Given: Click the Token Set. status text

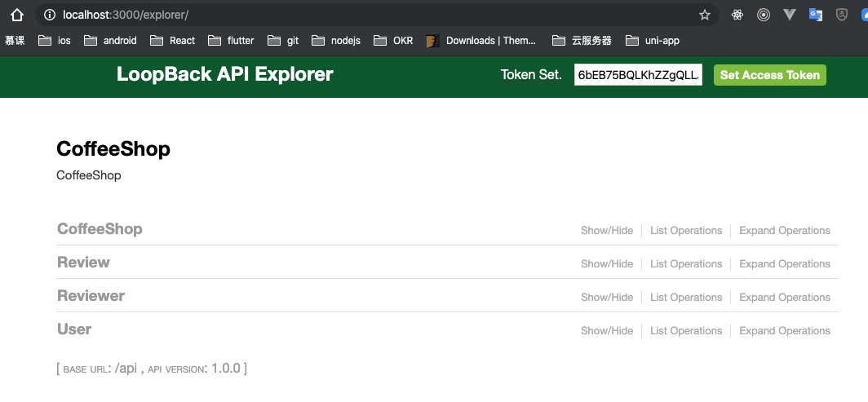Looking at the screenshot, I should point(531,75).
